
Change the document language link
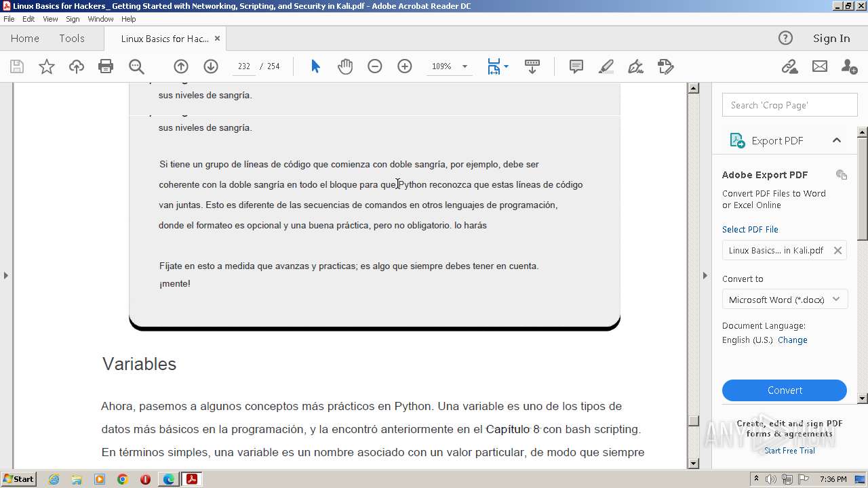792,340
